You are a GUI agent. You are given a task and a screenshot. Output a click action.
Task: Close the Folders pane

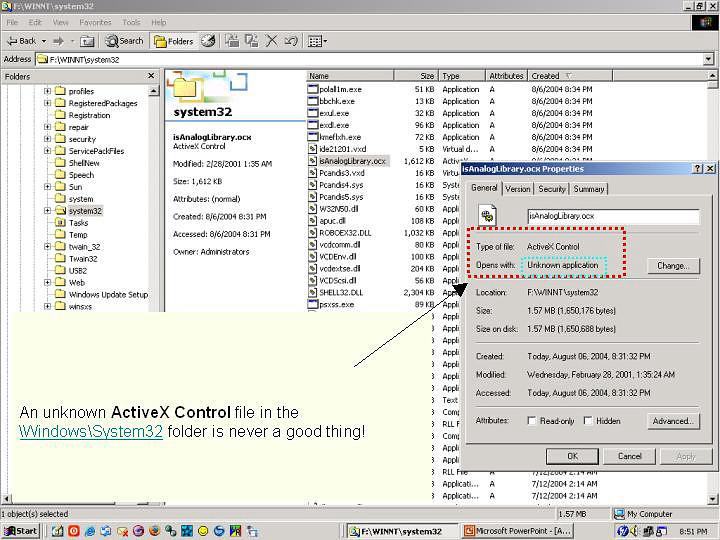pos(151,76)
